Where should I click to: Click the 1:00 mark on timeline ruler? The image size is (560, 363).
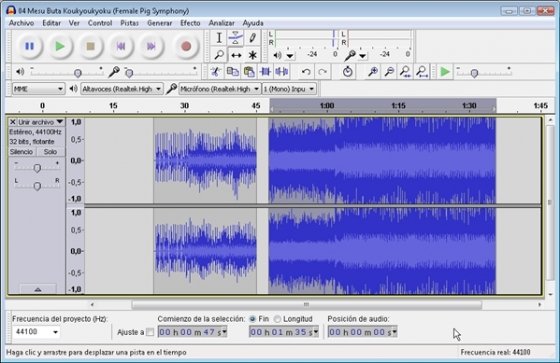(x=327, y=105)
